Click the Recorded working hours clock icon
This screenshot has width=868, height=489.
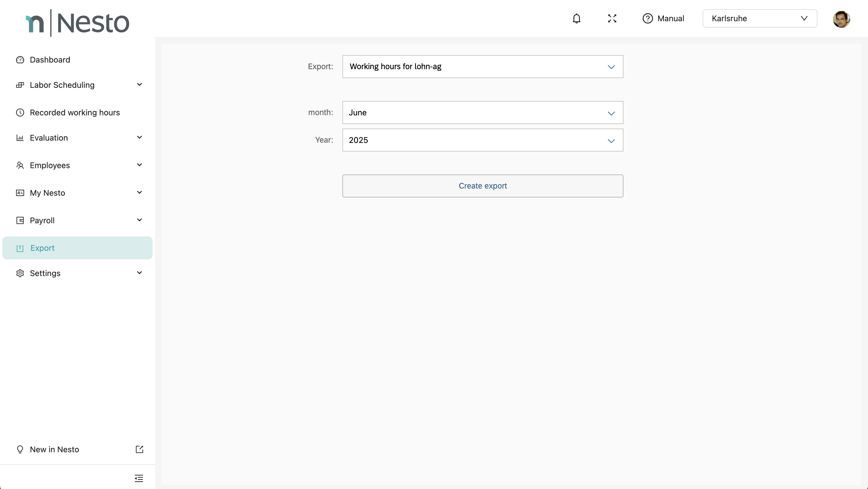(x=20, y=112)
